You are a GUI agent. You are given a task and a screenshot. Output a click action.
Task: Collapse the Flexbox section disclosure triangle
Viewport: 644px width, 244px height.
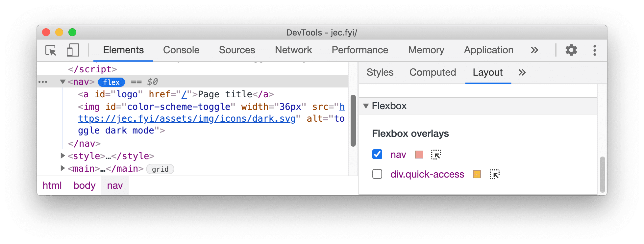pyautogui.click(x=366, y=106)
